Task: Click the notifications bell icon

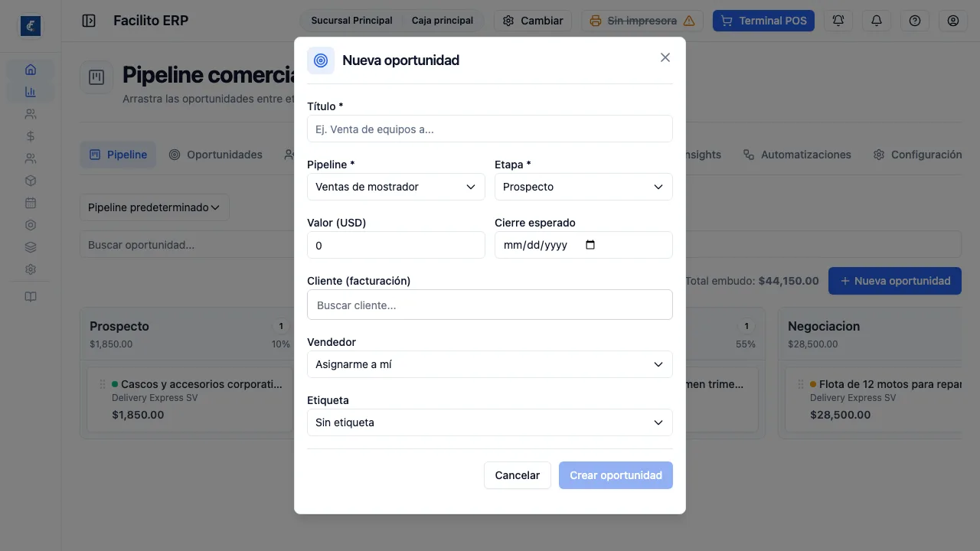Action: (x=877, y=21)
